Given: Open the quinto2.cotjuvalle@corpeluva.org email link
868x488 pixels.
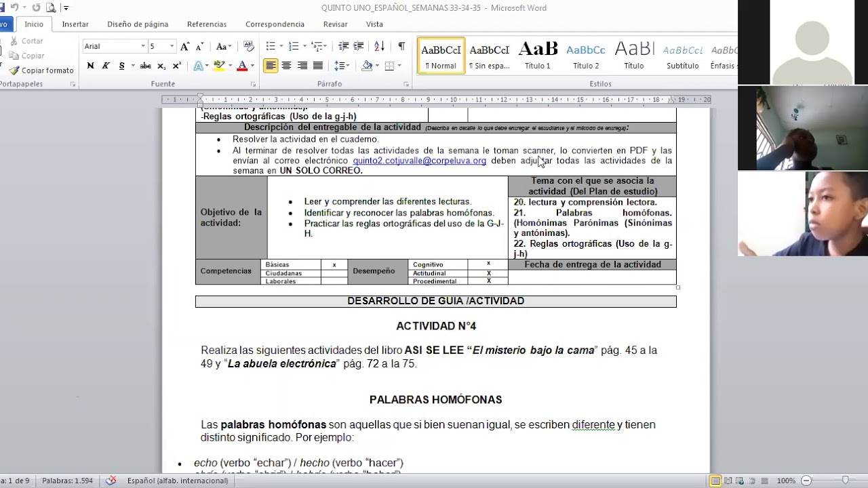Looking at the screenshot, I should coord(419,161).
